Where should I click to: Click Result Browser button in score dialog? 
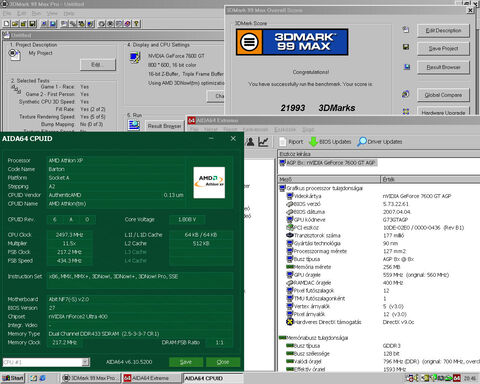tap(443, 67)
